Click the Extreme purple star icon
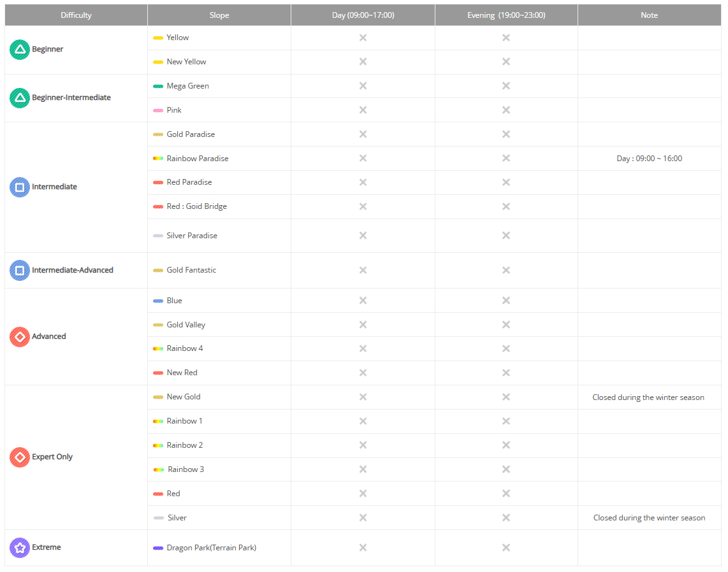The width and height of the screenshot is (728, 572). (20, 548)
